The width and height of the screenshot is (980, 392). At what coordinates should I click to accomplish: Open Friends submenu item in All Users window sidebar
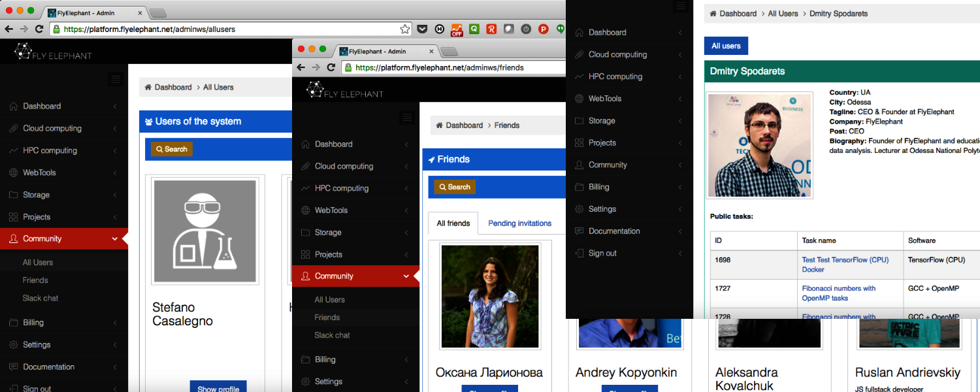coord(35,280)
